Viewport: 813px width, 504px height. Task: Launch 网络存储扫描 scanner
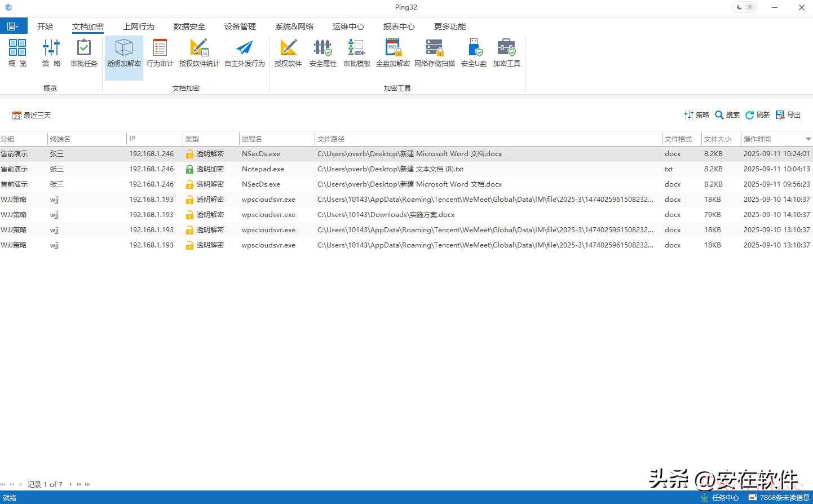[x=434, y=53]
